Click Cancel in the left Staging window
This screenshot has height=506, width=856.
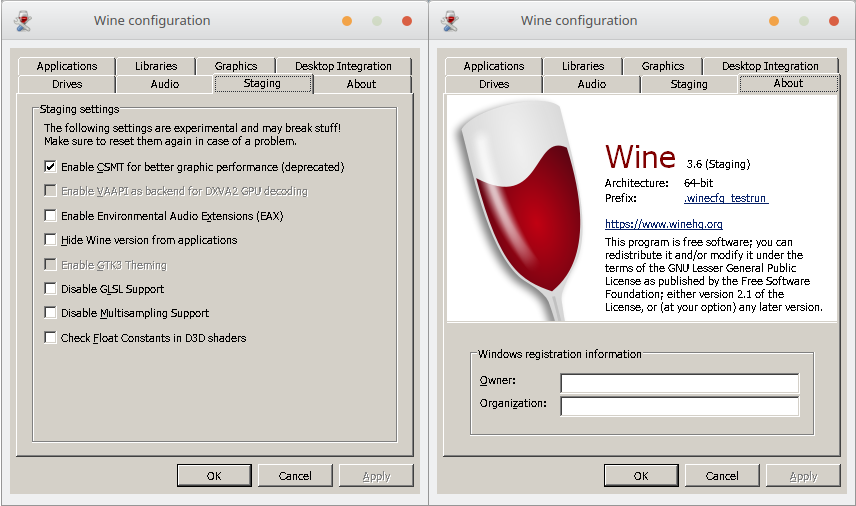[295, 475]
